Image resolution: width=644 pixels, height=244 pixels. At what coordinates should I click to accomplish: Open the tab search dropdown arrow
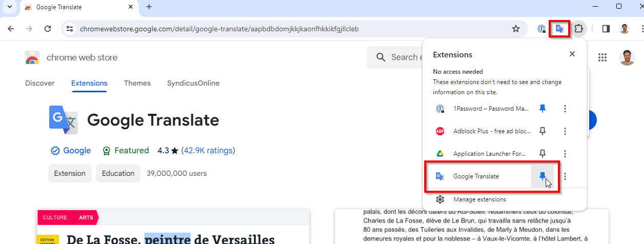click(9, 7)
